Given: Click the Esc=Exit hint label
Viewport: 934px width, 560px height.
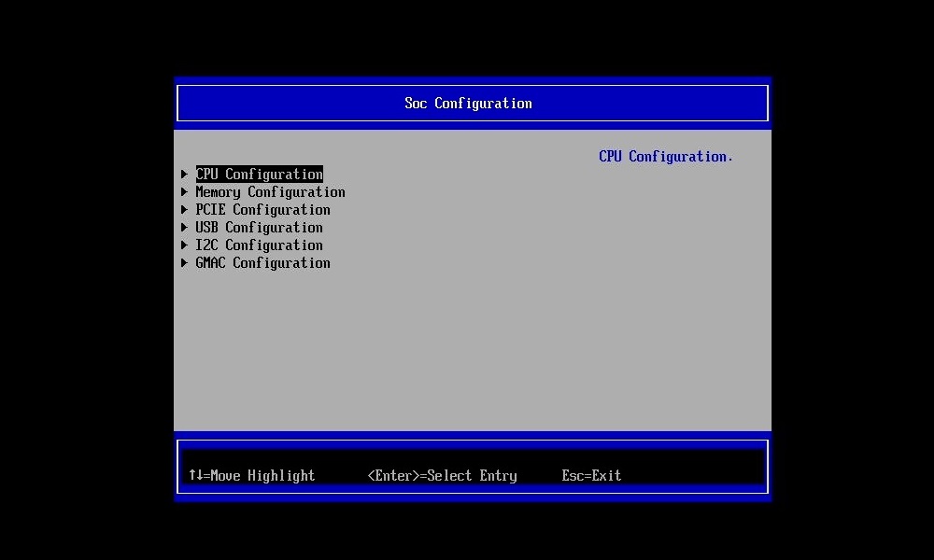Looking at the screenshot, I should [x=591, y=475].
